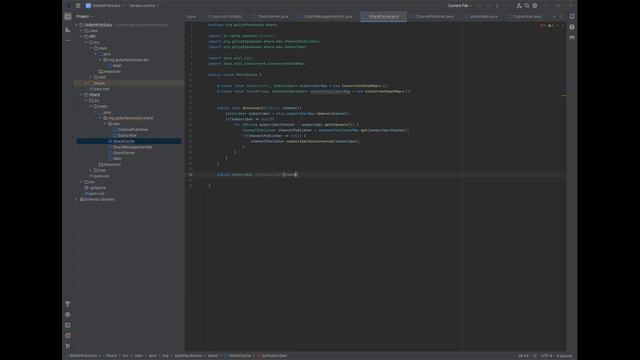
Task: Open the Version control dropdown
Action: click(x=144, y=6)
